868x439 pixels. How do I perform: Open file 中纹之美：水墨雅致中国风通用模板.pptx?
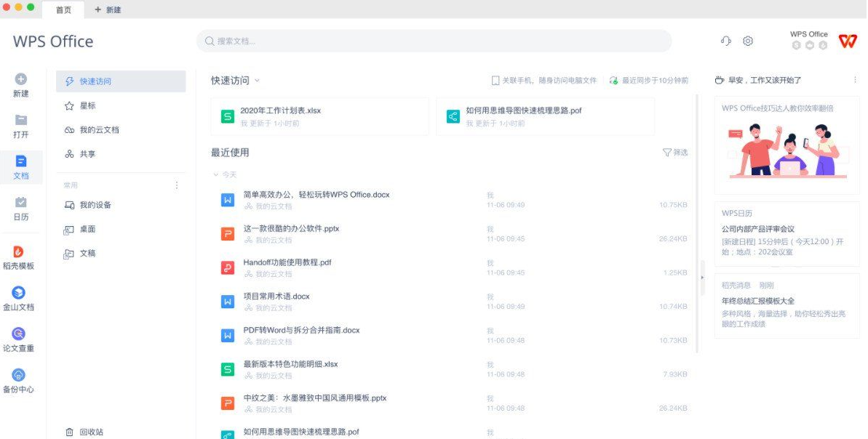[314, 398]
